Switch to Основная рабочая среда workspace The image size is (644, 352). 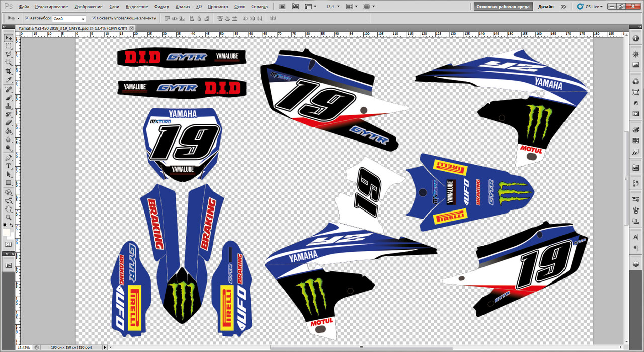coord(502,7)
